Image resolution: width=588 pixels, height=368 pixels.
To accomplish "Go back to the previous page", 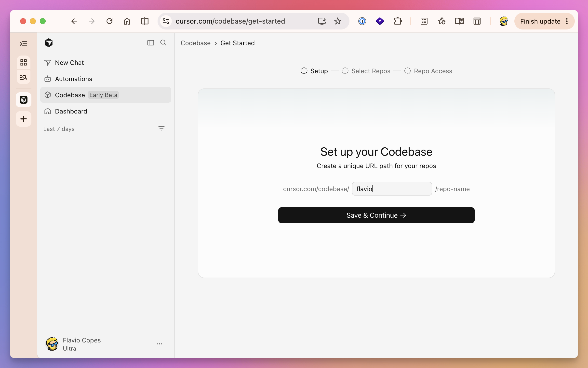I will click(74, 21).
